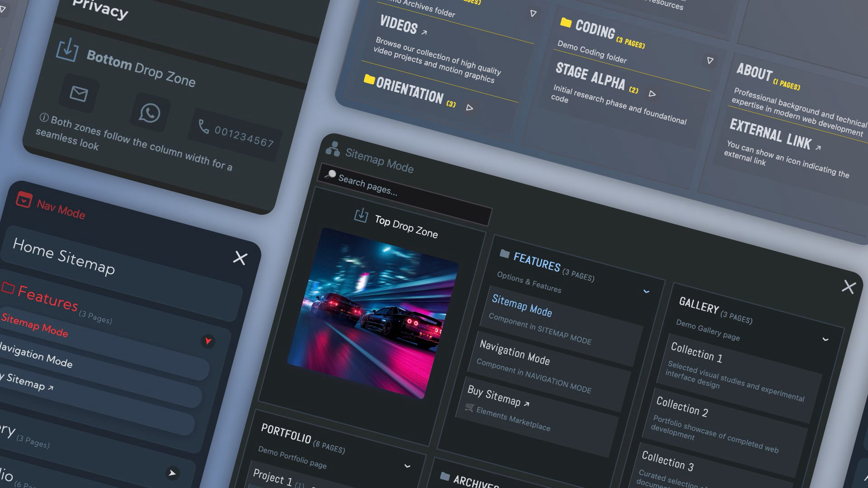Click the yellow Orientation folder icon
868x488 pixels.
pos(369,80)
